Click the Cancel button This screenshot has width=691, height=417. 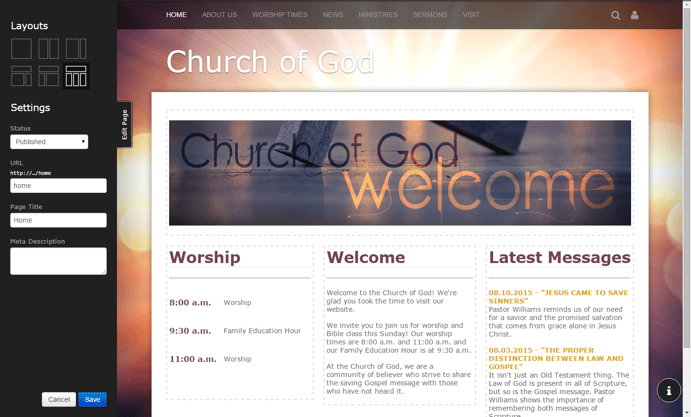(x=59, y=399)
